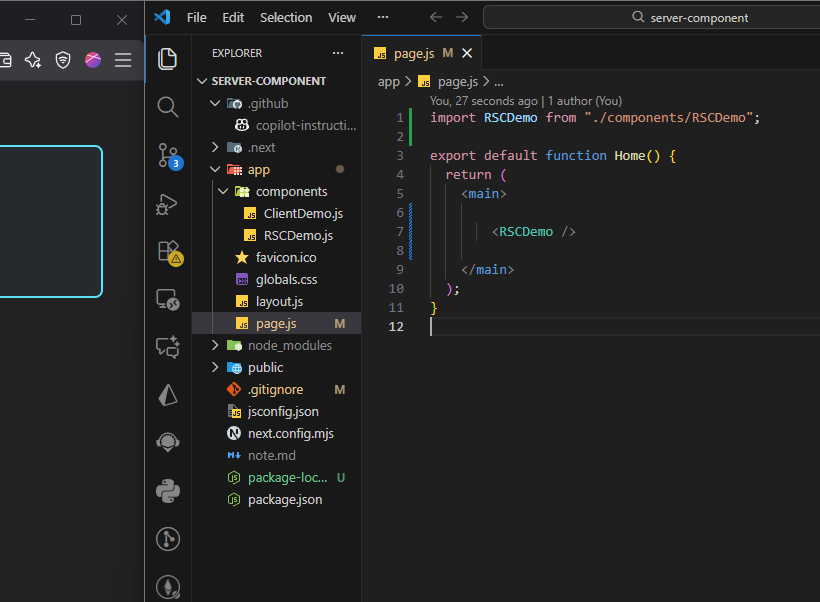Click the browser hamburger menu icon
The height and width of the screenshot is (602, 820).
tap(123, 61)
